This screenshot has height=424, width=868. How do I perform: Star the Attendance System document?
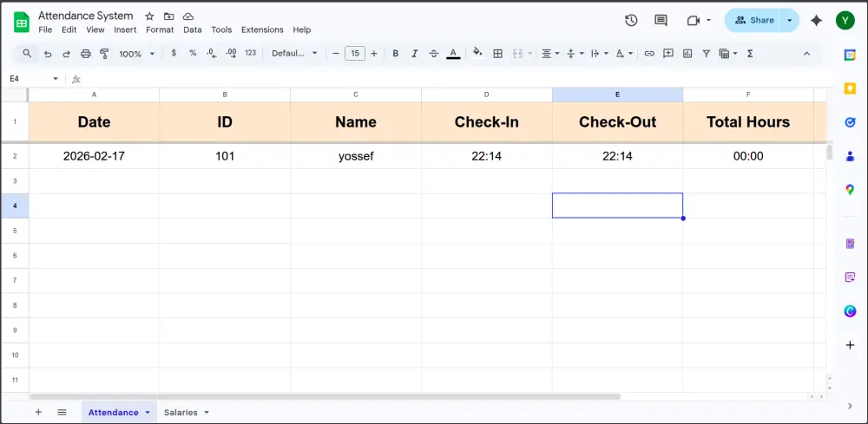tap(149, 16)
